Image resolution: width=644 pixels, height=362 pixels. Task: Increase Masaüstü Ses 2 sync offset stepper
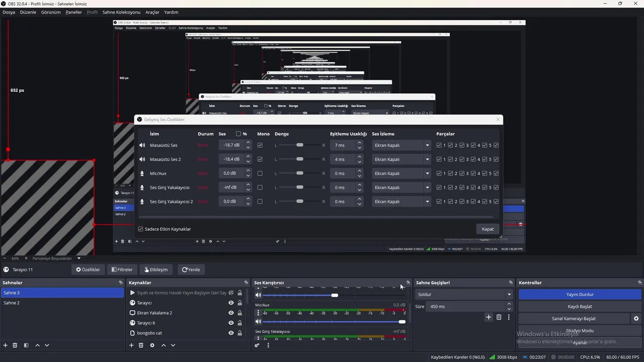click(359, 156)
